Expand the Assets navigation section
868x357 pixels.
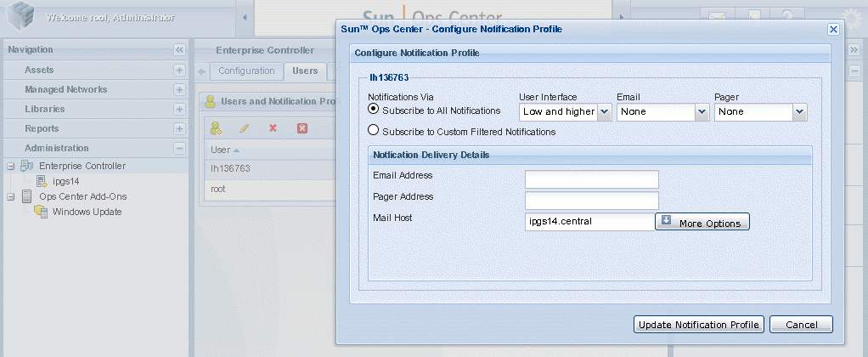(x=179, y=70)
